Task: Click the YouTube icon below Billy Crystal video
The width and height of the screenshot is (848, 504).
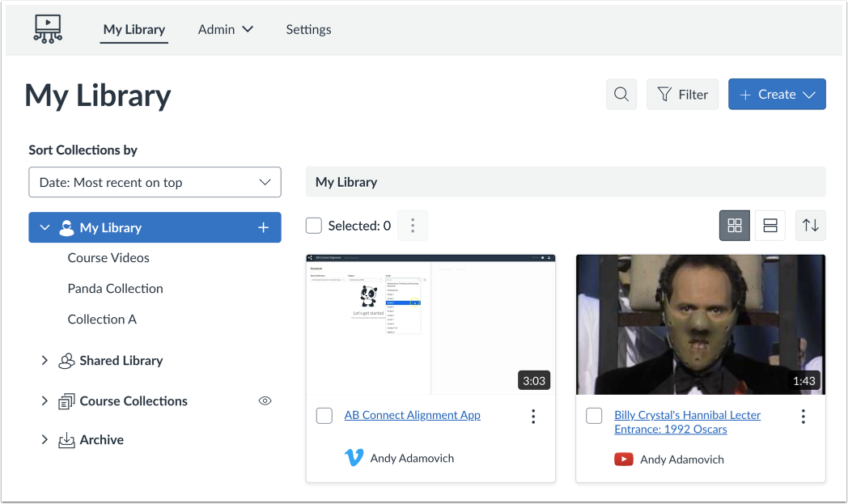Action: pyautogui.click(x=624, y=459)
